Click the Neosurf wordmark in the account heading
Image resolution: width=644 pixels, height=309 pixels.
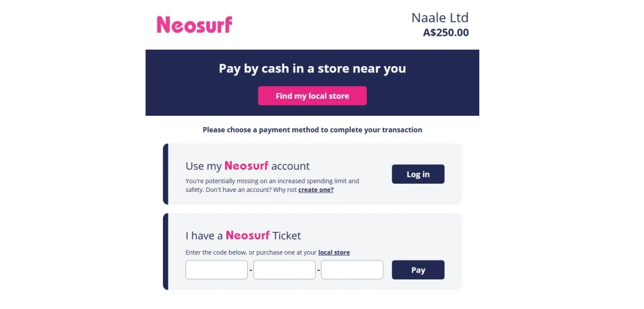[247, 166]
